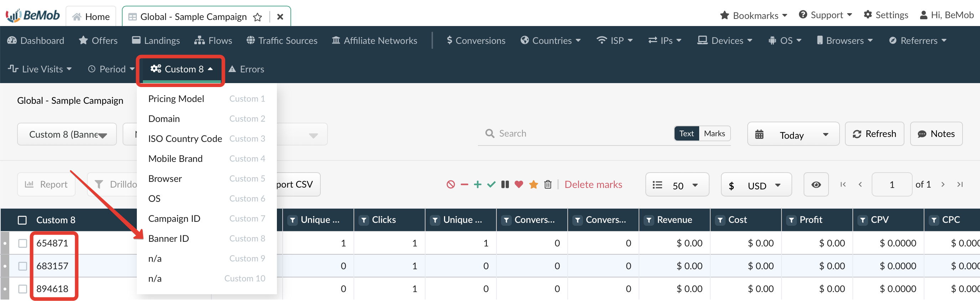Open the Errors section

pyautogui.click(x=246, y=69)
